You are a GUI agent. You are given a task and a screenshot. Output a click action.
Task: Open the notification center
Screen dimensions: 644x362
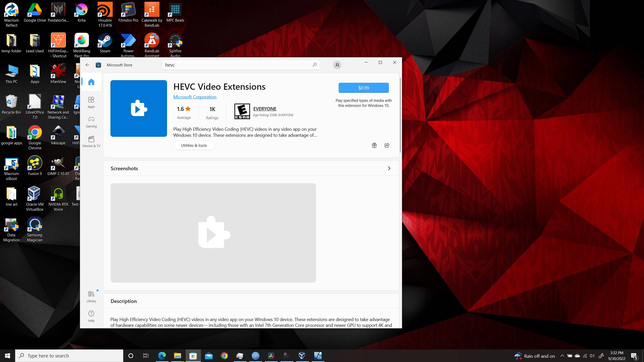634,356
